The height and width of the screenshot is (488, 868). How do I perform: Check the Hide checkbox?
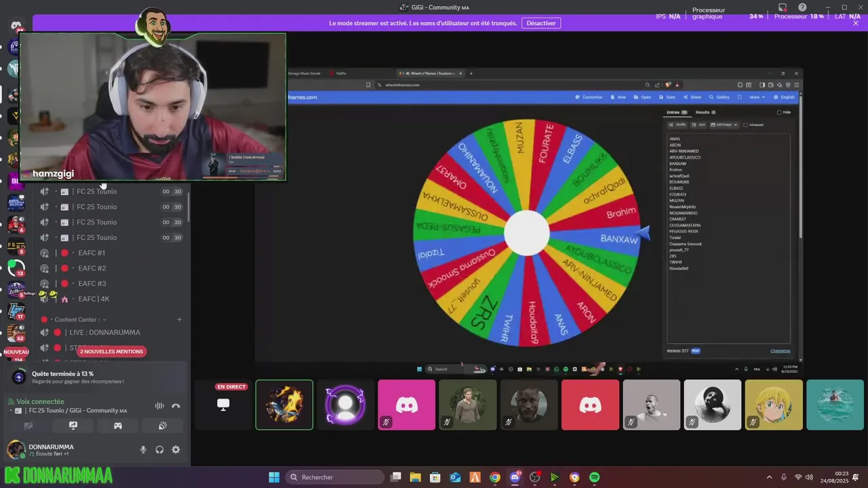779,113
